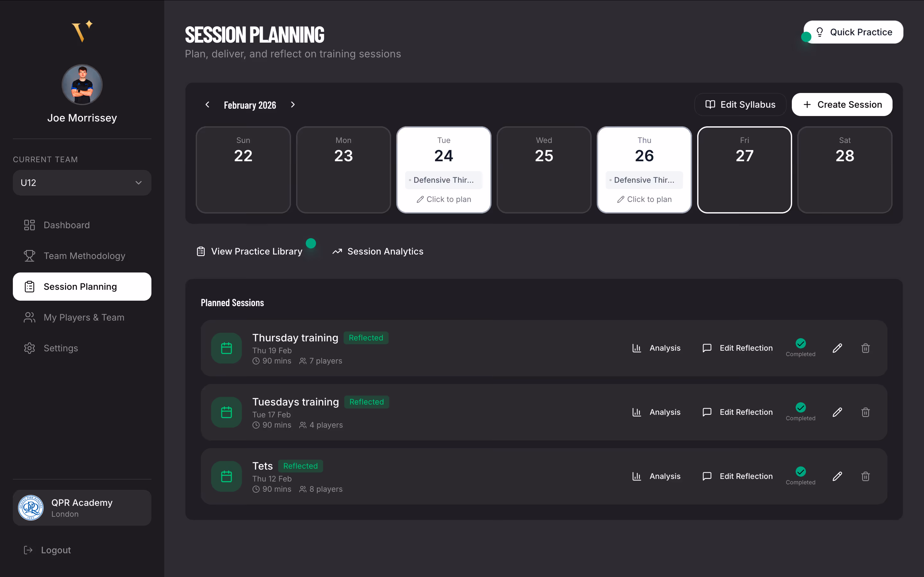Go to previous month with left chevron
This screenshot has width=924, height=577.
(x=207, y=105)
